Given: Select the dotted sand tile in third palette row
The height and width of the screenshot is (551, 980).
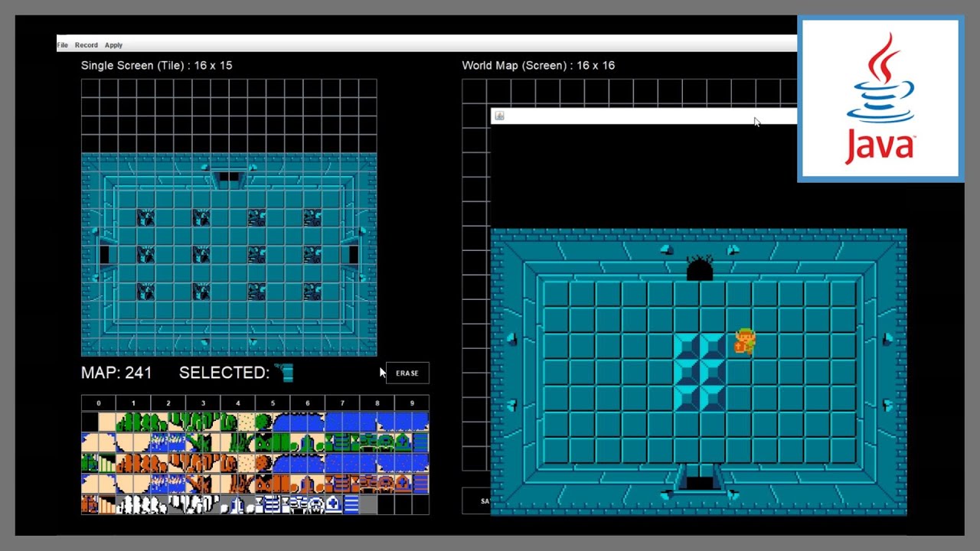Looking at the screenshot, I should (x=247, y=463).
